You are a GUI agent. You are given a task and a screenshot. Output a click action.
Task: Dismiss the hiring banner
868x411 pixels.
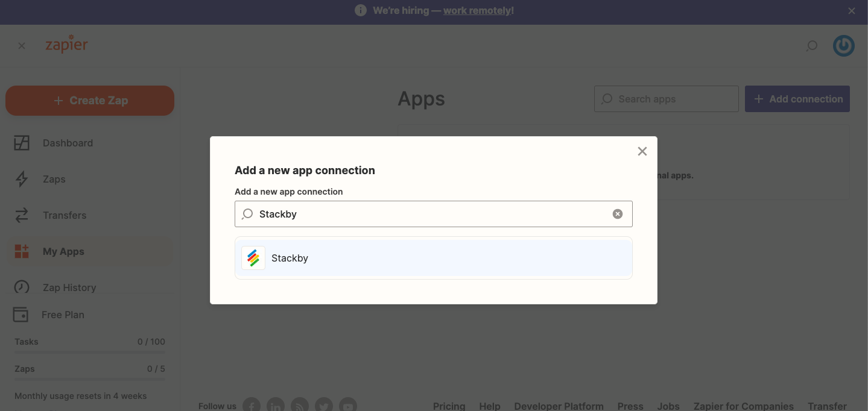(x=851, y=11)
